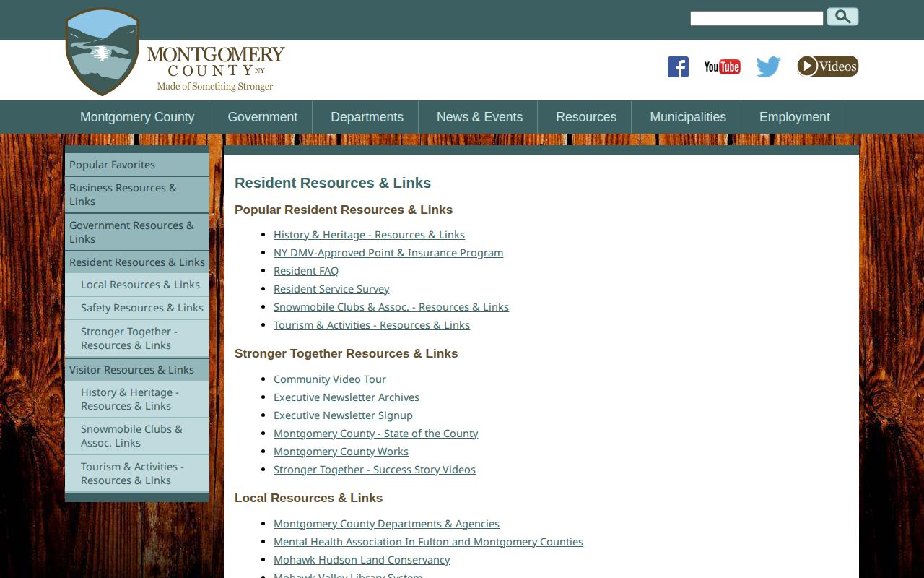This screenshot has height=578, width=924.
Task: Open the Resident Service Survey link
Action: click(331, 289)
